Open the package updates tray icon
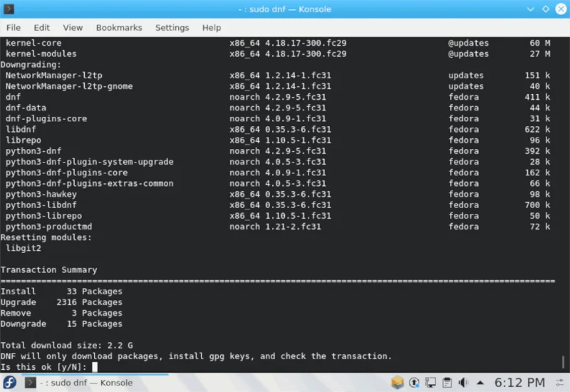This screenshot has height=392, width=570. [398, 383]
